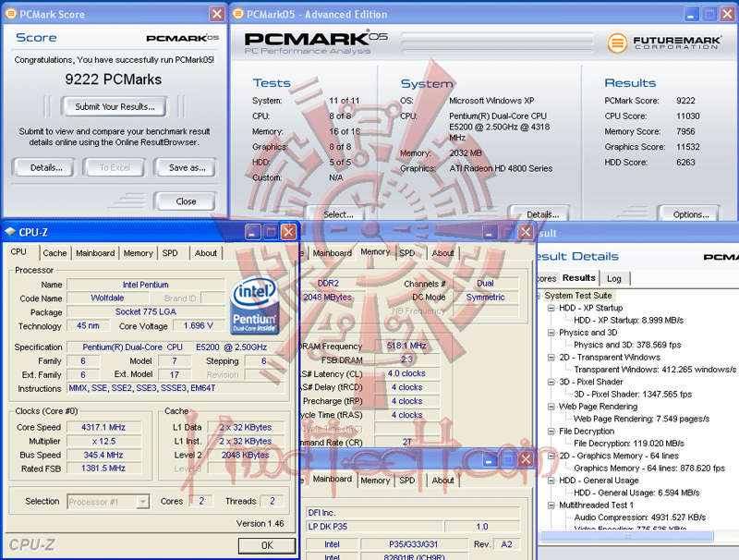
Task: Click the Core Speed value field
Action: (103, 428)
